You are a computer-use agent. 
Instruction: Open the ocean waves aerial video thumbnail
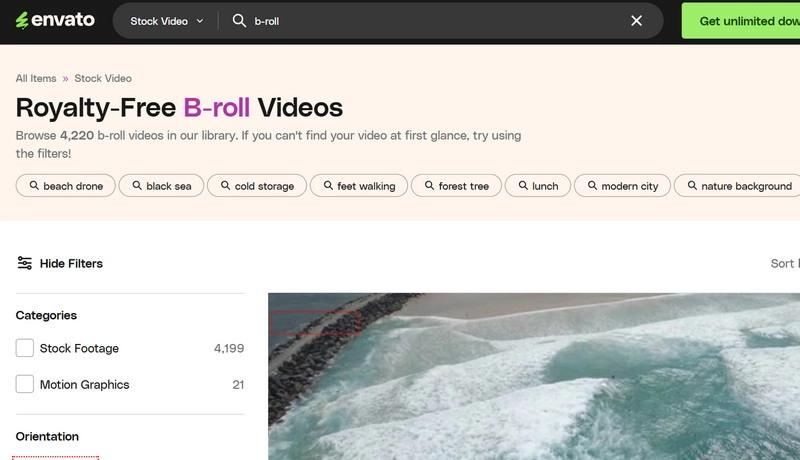pos(534,376)
